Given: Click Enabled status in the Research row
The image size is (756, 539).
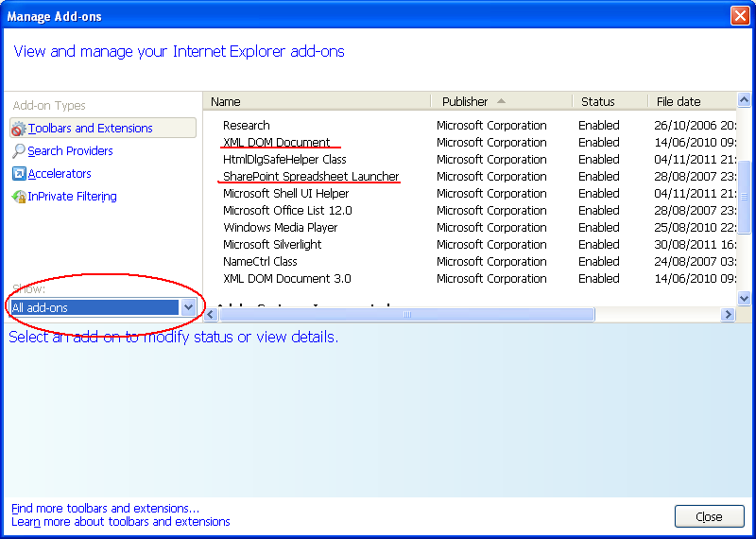Looking at the screenshot, I should pyautogui.click(x=599, y=126).
